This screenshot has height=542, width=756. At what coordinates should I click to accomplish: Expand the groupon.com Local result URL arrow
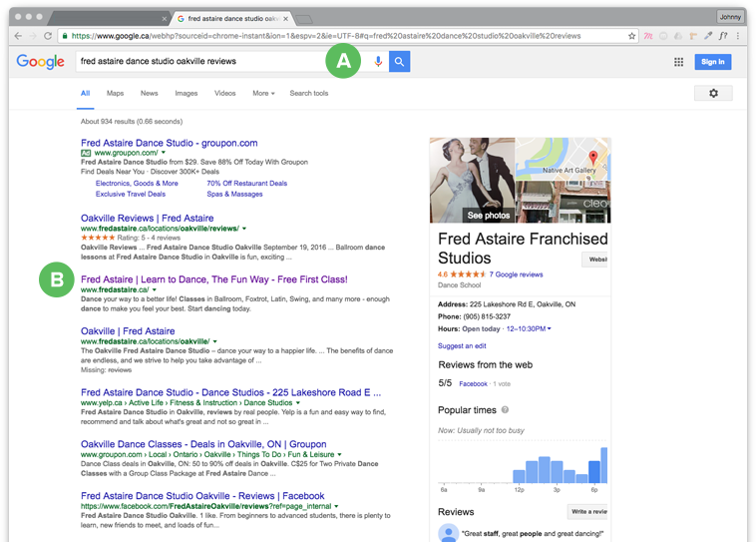point(339,454)
